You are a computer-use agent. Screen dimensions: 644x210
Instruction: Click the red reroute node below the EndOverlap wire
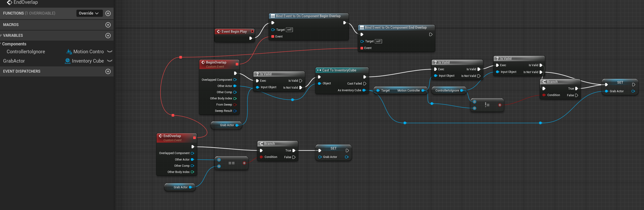[x=173, y=115]
